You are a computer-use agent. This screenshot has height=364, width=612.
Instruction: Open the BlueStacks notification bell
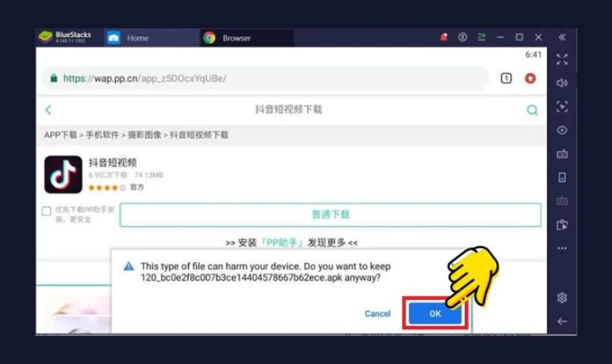[444, 37]
